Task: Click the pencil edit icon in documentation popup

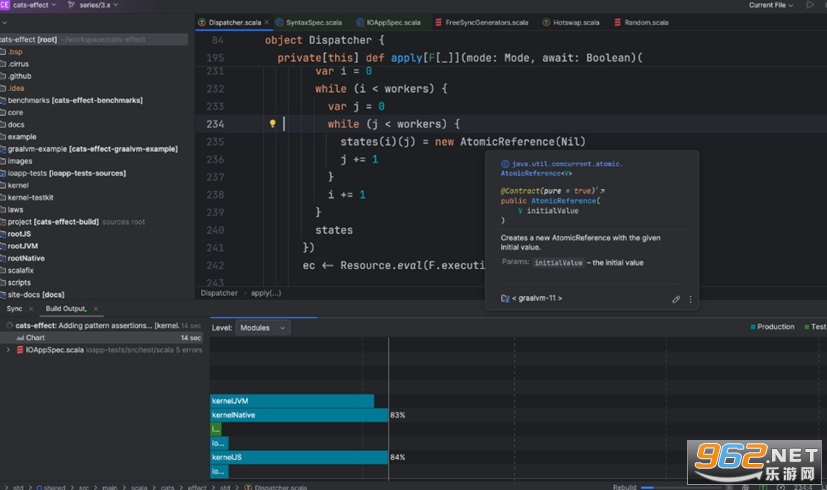Action: coord(676,299)
